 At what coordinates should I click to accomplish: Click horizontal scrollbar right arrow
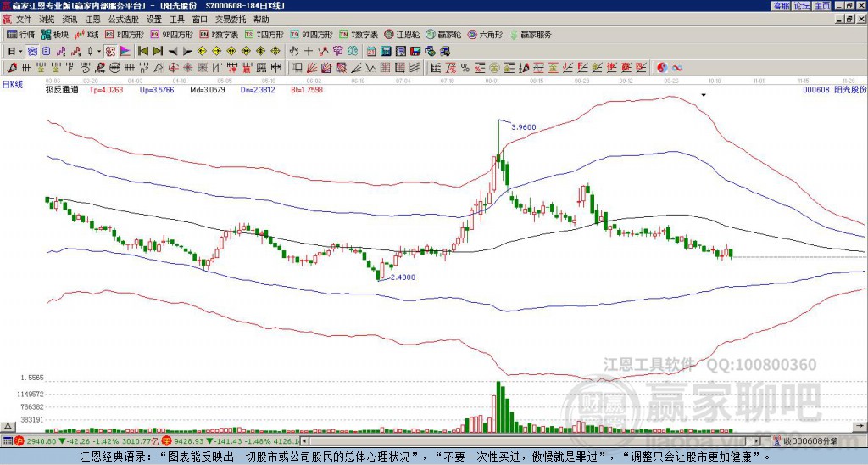[756, 441]
